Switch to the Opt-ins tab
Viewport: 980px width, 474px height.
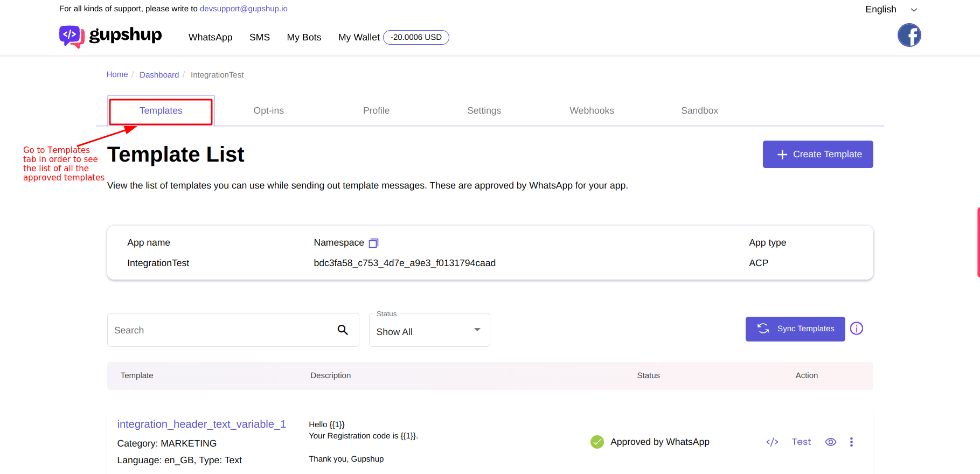click(x=268, y=110)
